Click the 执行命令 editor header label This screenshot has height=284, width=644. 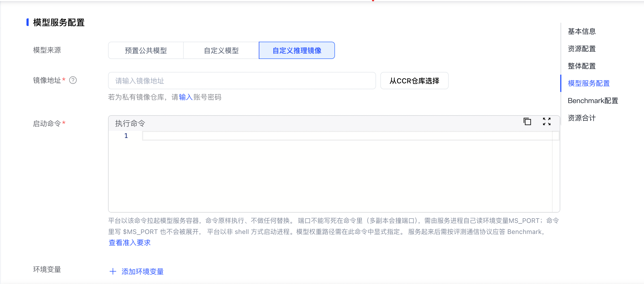[130, 123]
